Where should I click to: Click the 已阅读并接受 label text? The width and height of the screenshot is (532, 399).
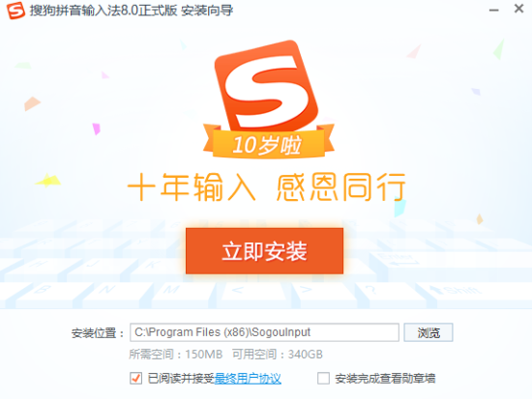tap(181, 379)
